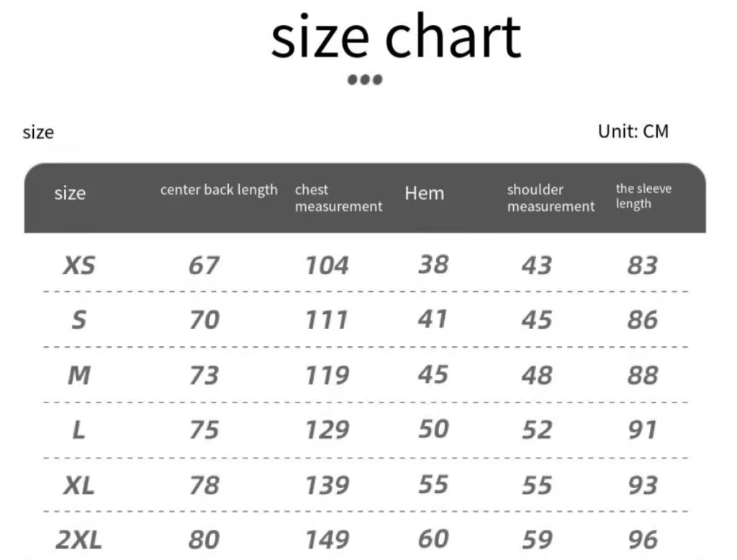Viewport: 737px width, 560px height.
Task: Select the XL size row label
Action: pyautogui.click(x=78, y=485)
